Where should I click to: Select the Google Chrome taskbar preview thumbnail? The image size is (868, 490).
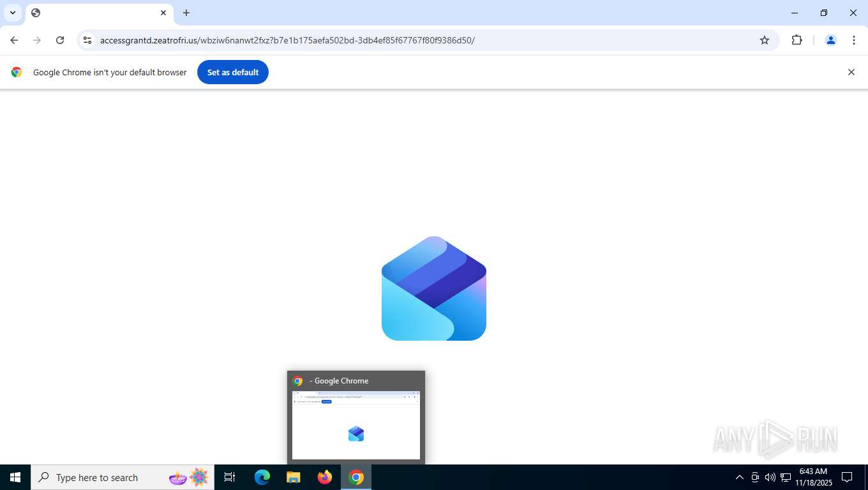[356, 417]
